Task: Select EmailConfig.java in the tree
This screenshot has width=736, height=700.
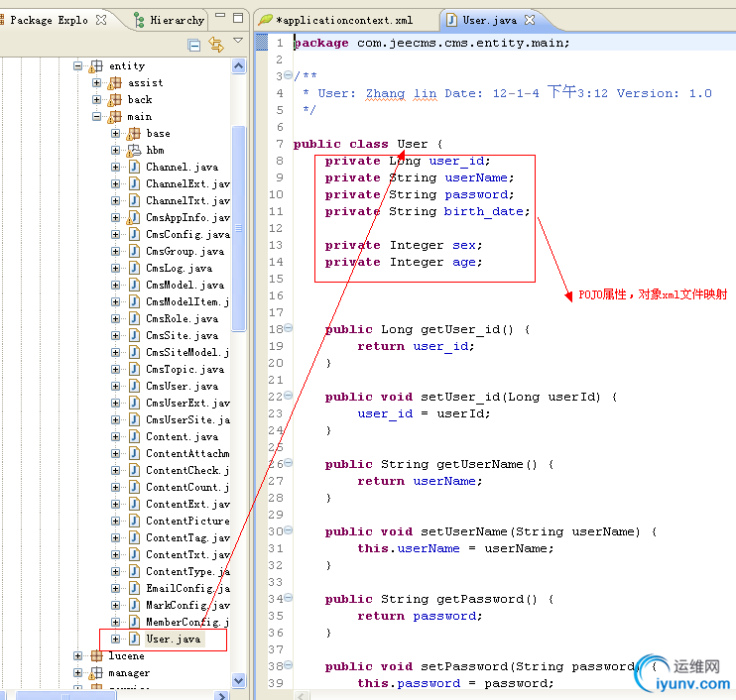Action: 187,588
